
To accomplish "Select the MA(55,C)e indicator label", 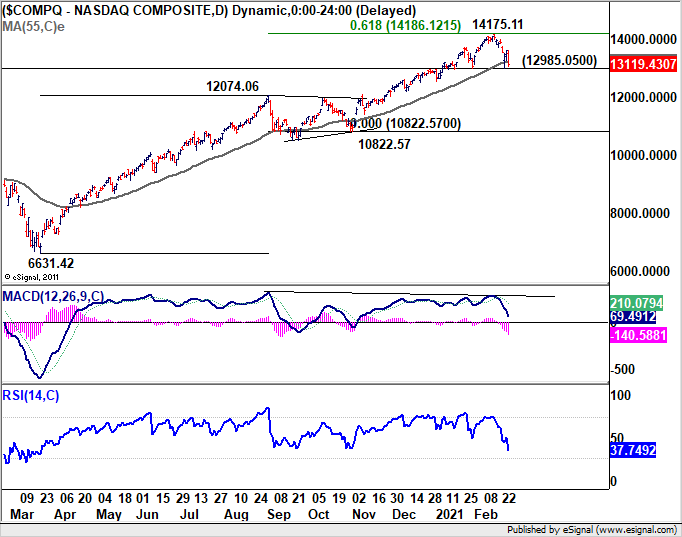I will [x=33, y=27].
